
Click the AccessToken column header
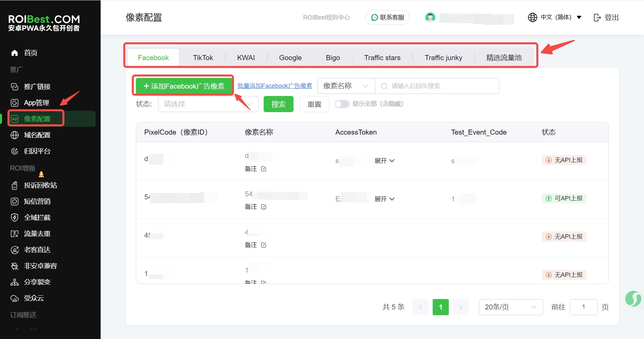click(356, 132)
